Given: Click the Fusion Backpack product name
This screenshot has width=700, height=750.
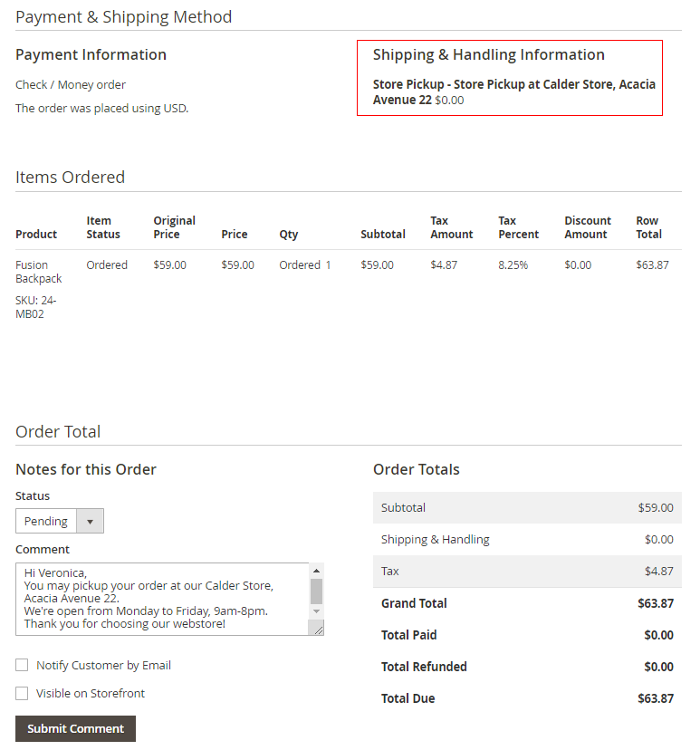Looking at the screenshot, I should pos(38,272).
